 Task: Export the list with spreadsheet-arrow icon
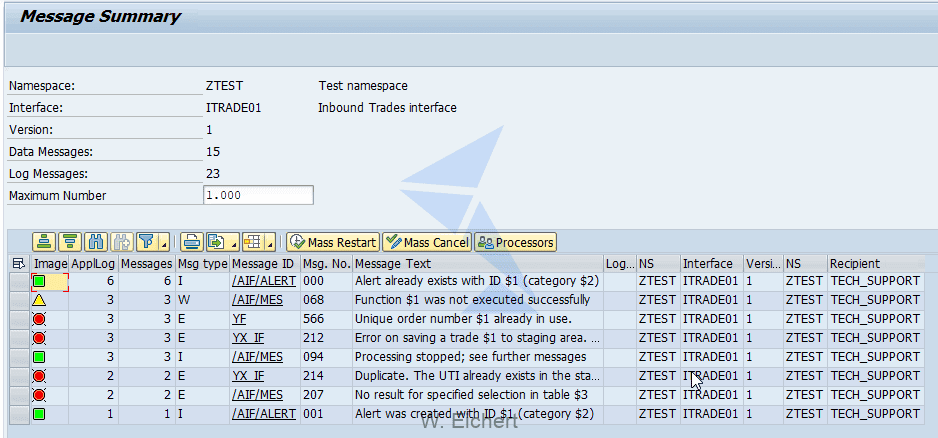[215, 242]
